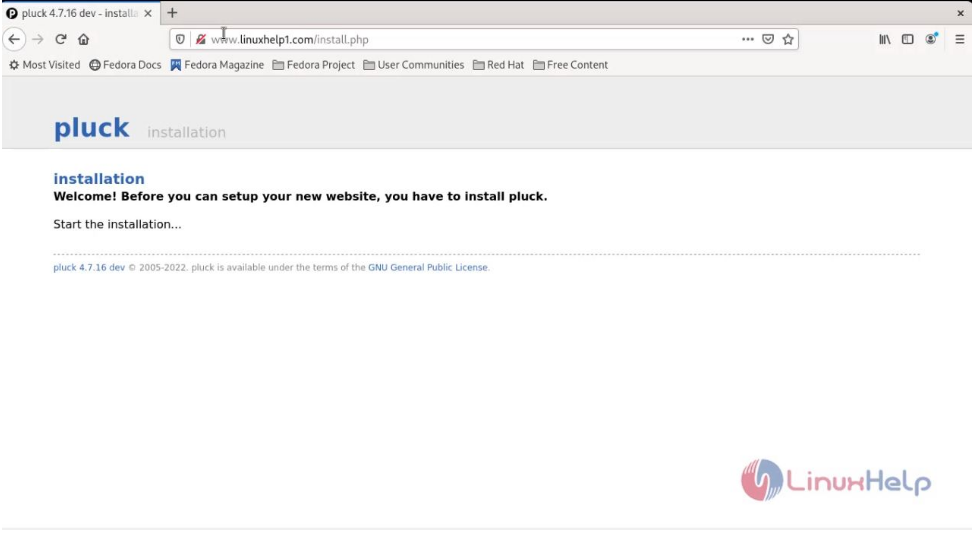This screenshot has height=540, width=972.
Task: Show sidebars panel
Action: (x=908, y=39)
